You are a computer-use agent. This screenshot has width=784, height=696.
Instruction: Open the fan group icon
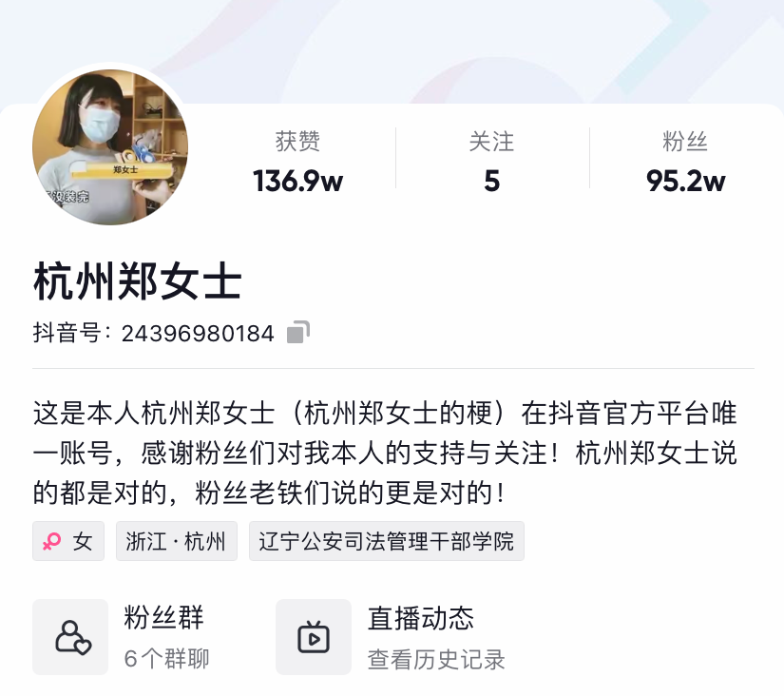(70, 637)
